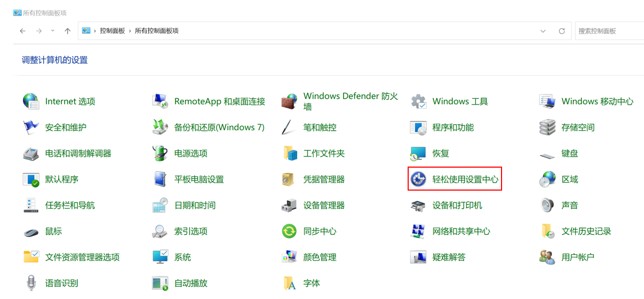Click the 设备管理器 icon
Screen dimensions: 644x299
(x=289, y=205)
